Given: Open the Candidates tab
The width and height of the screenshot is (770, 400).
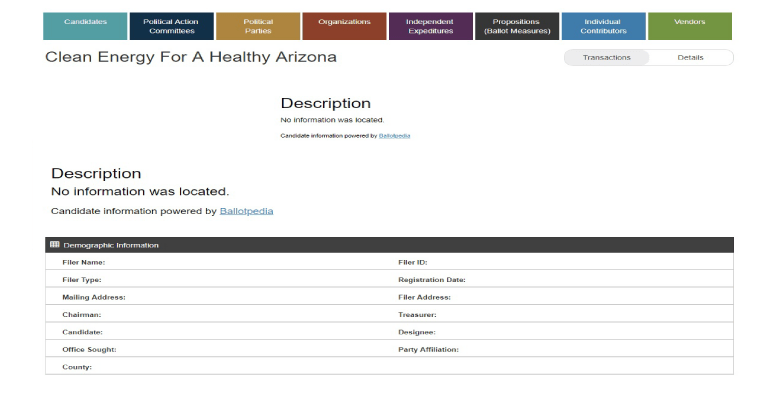Looking at the screenshot, I should (86, 26).
